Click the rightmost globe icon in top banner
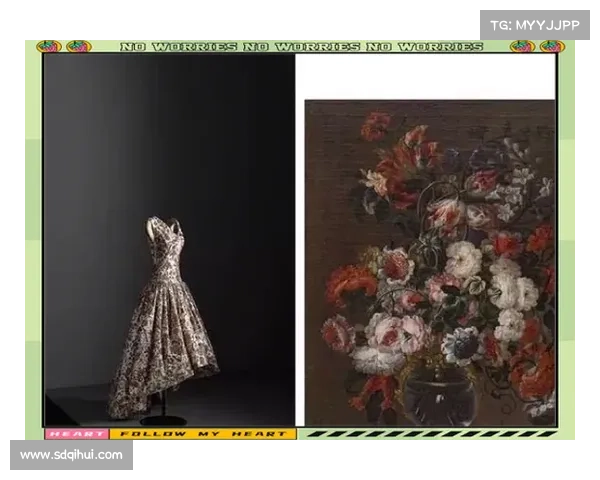The height and width of the screenshot is (480, 600). tap(549, 47)
